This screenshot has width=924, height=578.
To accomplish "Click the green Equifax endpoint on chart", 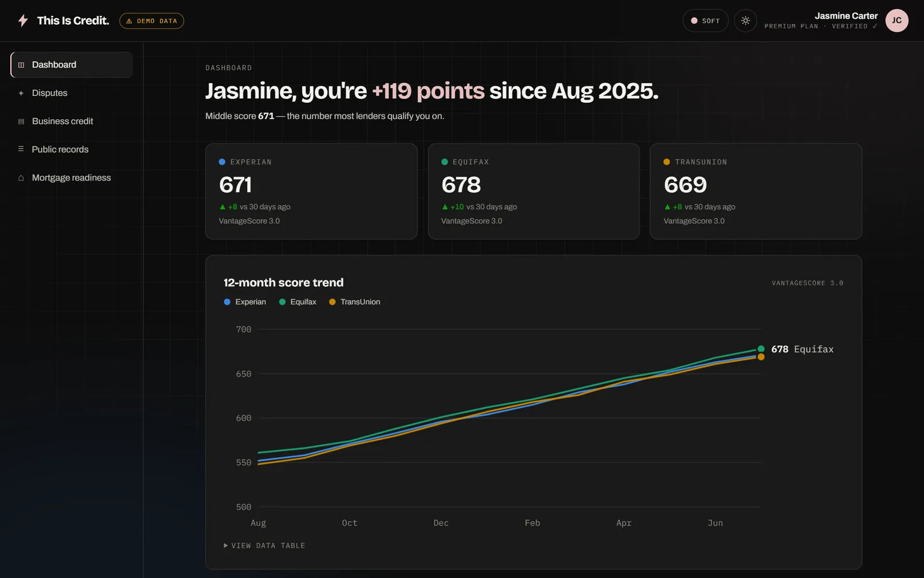I will (761, 349).
